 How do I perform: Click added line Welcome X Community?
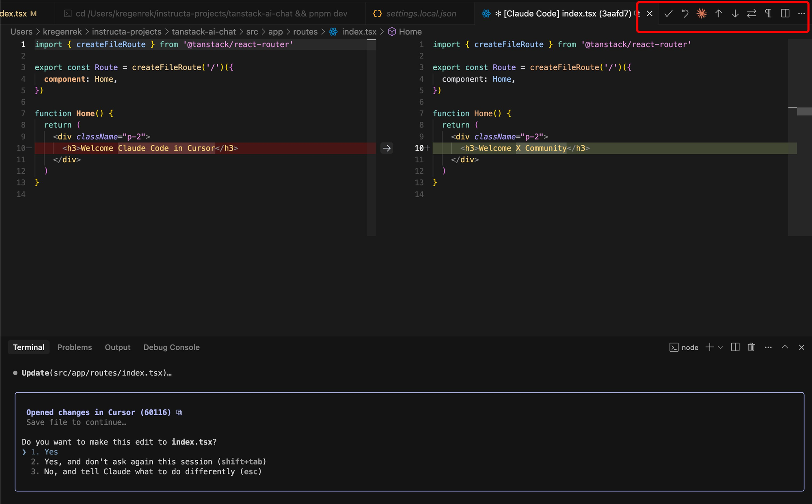615,148
